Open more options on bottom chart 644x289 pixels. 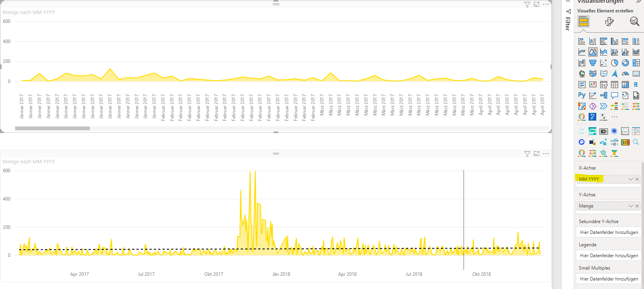[x=546, y=154]
